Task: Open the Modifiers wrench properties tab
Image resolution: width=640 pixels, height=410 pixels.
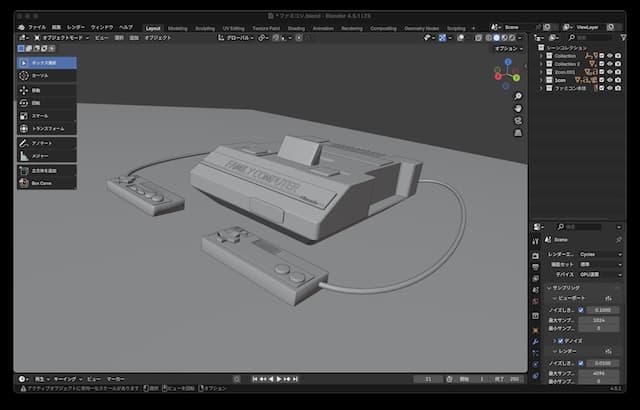Action: 536,341
